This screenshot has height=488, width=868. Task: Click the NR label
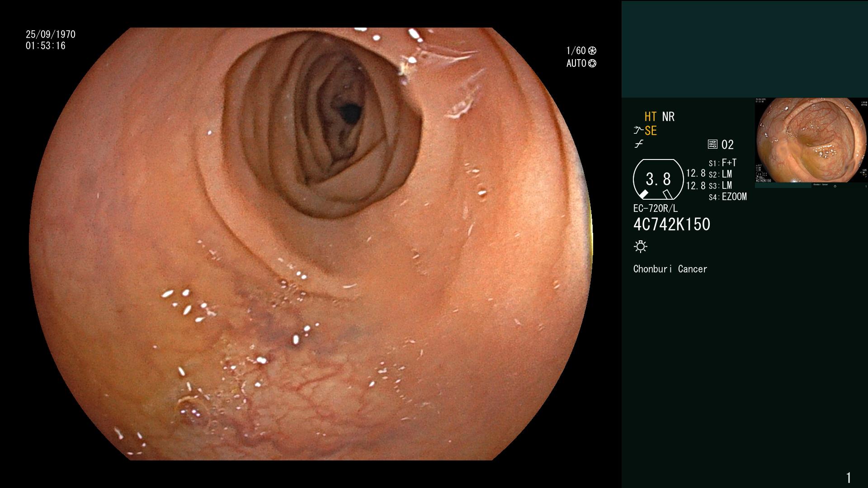click(x=668, y=117)
